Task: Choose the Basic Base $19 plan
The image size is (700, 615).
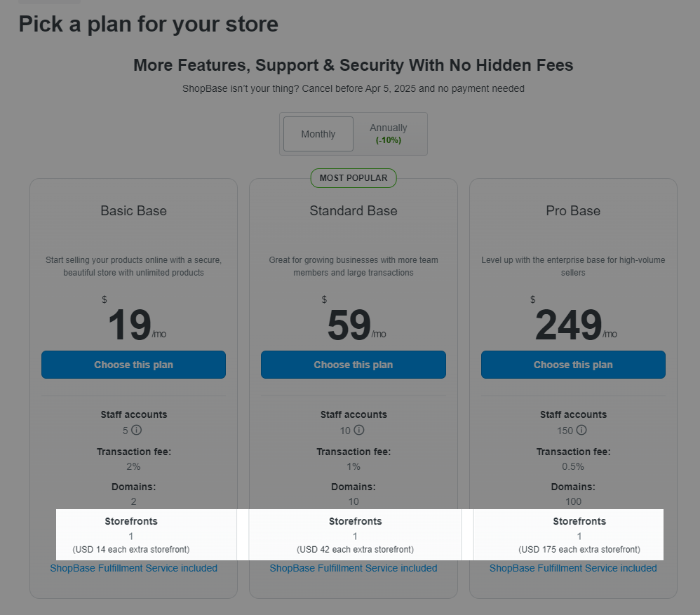Action: point(133,365)
